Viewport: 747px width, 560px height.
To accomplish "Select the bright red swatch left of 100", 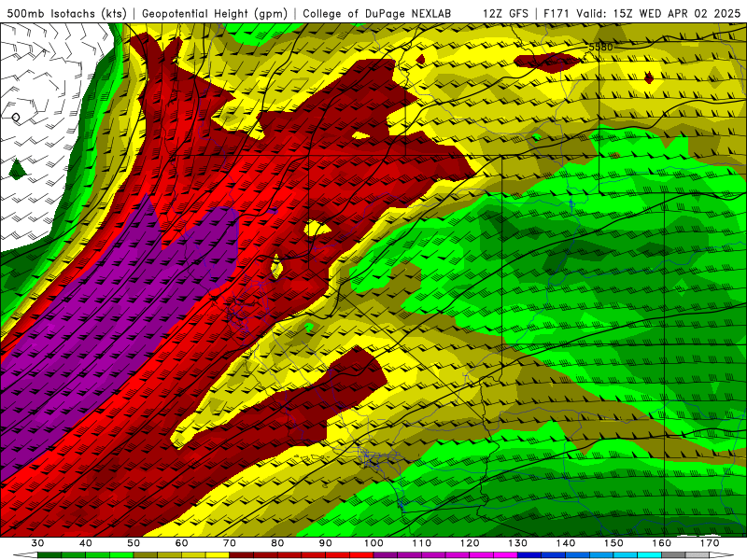I will [x=361, y=555].
